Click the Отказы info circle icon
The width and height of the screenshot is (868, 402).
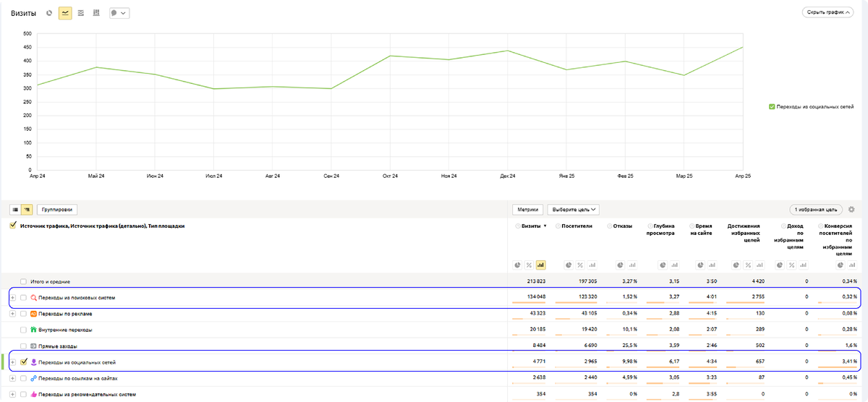pyautogui.click(x=609, y=226)
